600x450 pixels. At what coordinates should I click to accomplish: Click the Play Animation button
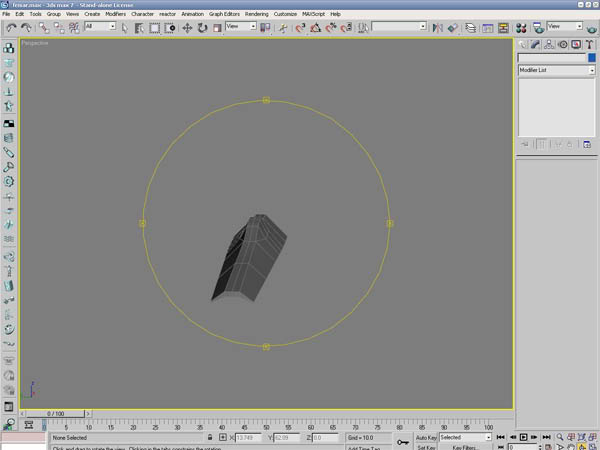tap(523, 438)
